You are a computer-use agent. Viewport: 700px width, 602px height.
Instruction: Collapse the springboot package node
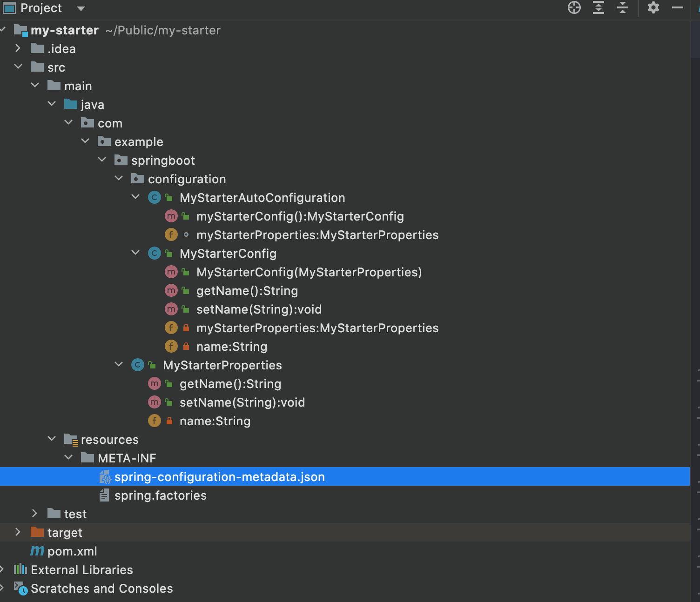tap(102, 160)
